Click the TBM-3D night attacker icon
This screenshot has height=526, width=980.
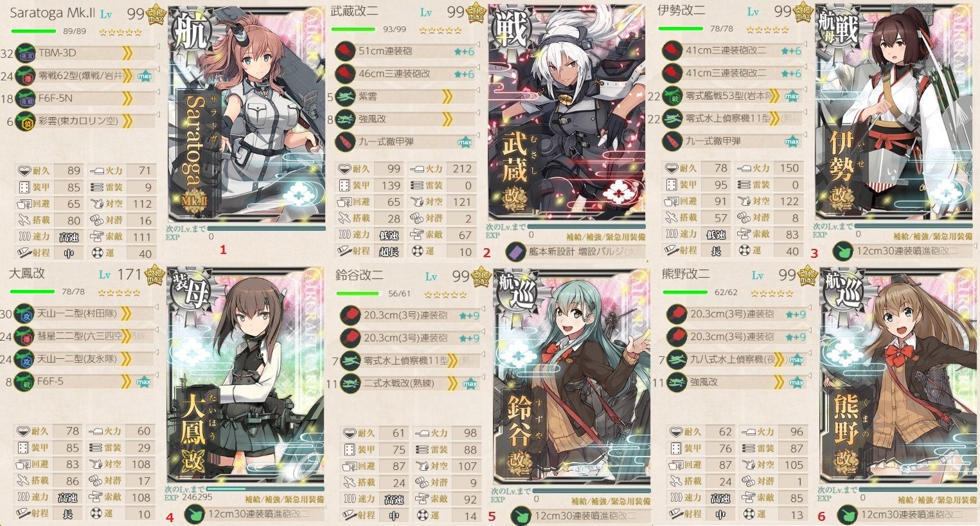tap(24, 53)
